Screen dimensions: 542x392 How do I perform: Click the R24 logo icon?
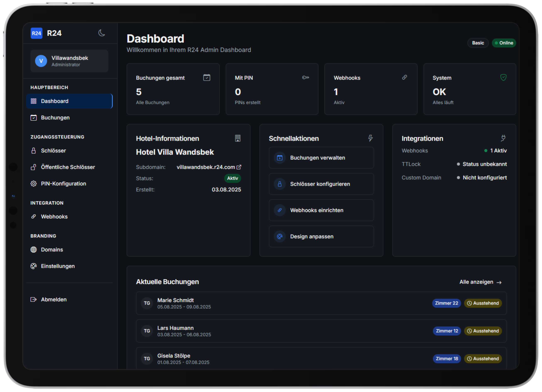pos(37,33)
